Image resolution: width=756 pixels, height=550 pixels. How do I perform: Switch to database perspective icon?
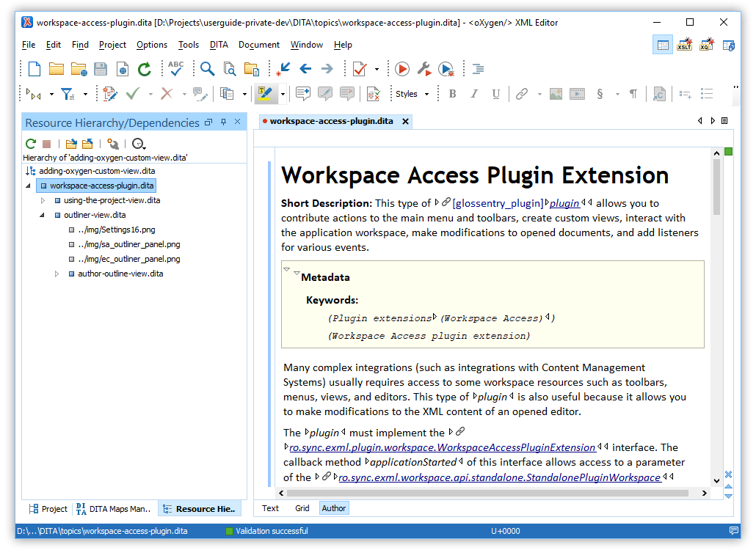[729, 45]
